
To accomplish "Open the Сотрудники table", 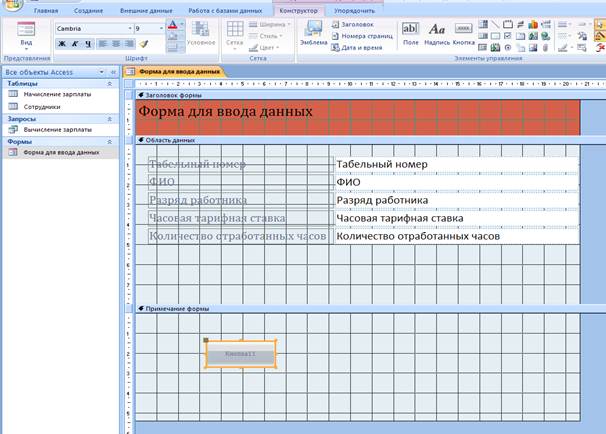I will (x=42, y=106).
